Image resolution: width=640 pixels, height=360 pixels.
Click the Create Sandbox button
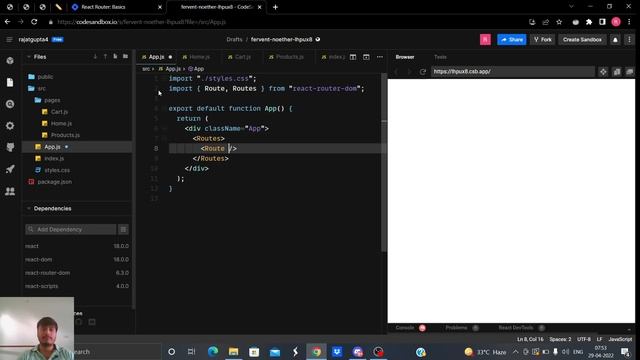click(x=582, y=40)
